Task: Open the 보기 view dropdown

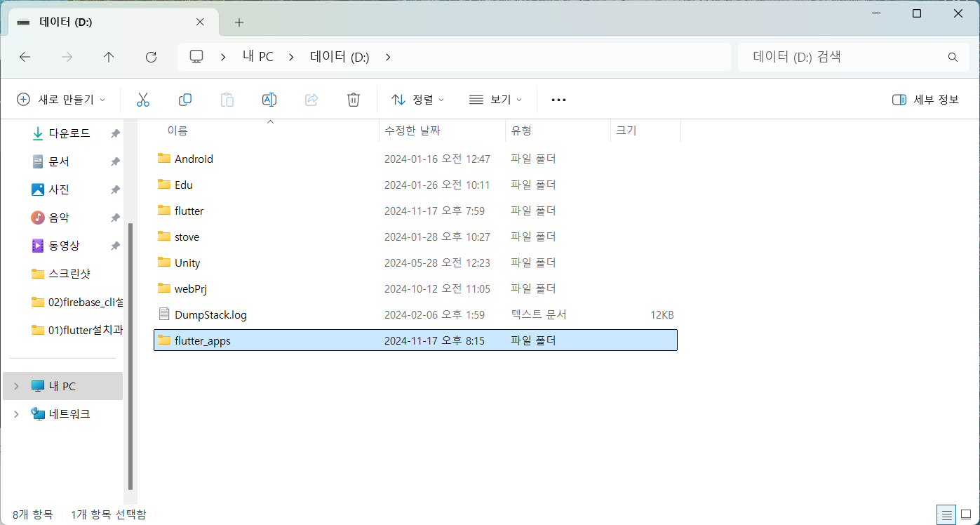Action: (495, 100)
